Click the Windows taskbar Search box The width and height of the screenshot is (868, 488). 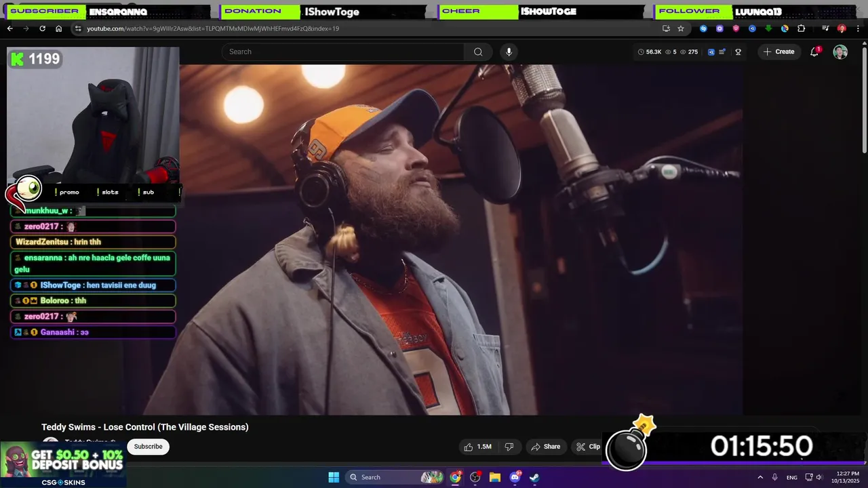[396, 477]
